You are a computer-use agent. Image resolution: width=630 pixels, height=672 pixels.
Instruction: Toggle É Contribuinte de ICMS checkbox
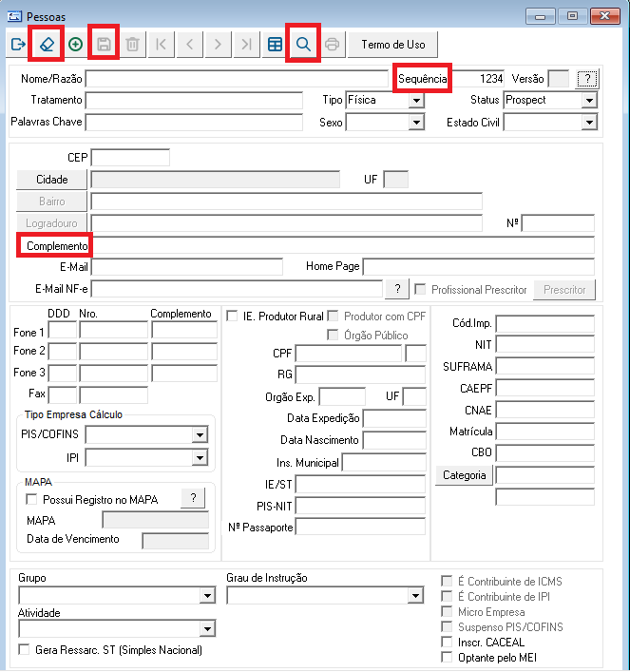pyautogui.click(x=447, y=581)
